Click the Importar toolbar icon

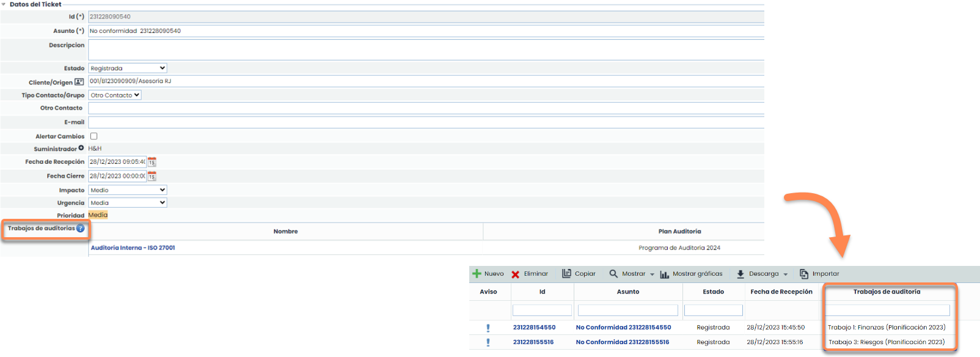click(x=804, y=274)
